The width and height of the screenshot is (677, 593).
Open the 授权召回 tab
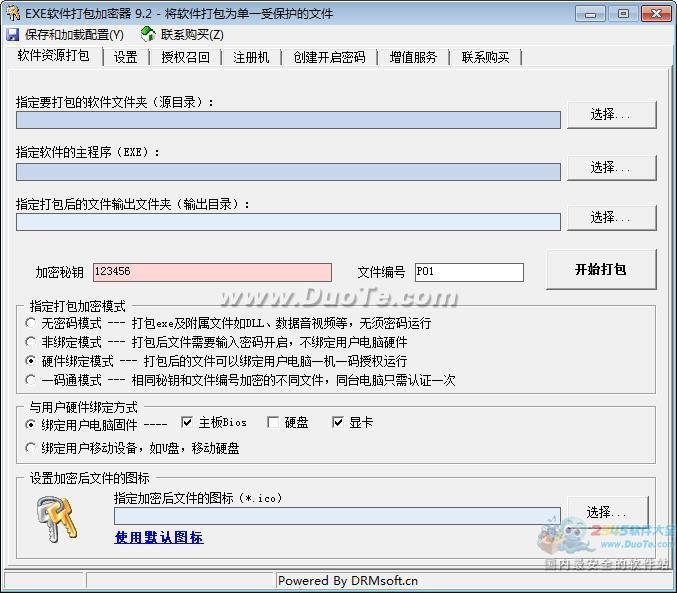[x=185, y=57]
